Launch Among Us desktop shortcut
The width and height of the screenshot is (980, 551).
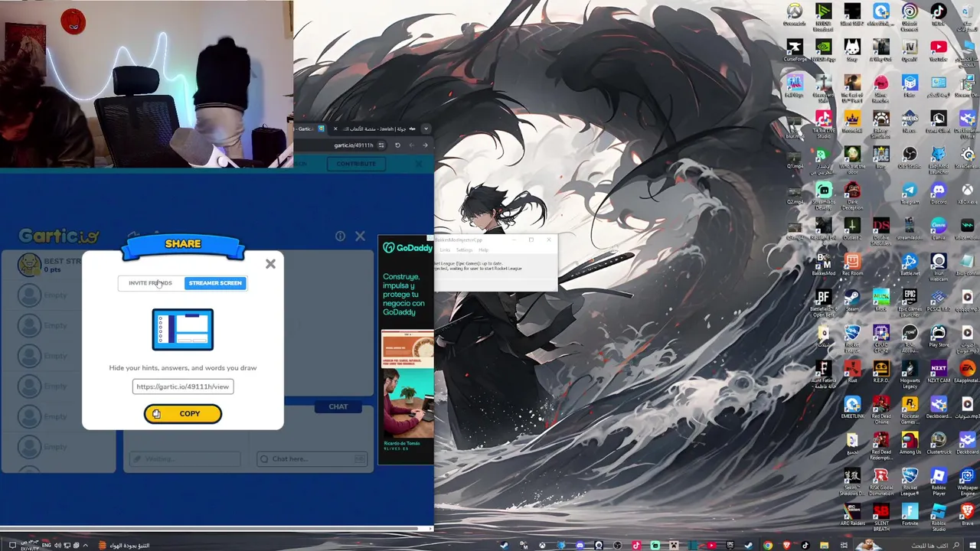coord(910,444)
